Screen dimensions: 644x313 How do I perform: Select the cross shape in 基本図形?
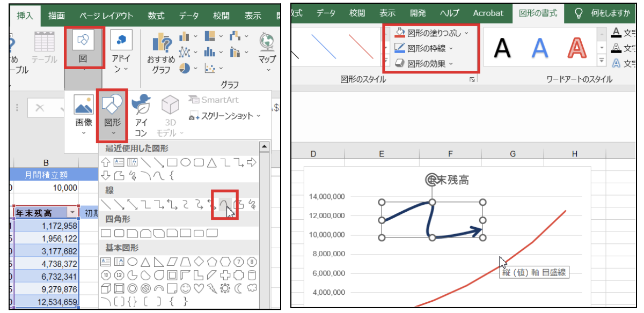click(225, 275)
